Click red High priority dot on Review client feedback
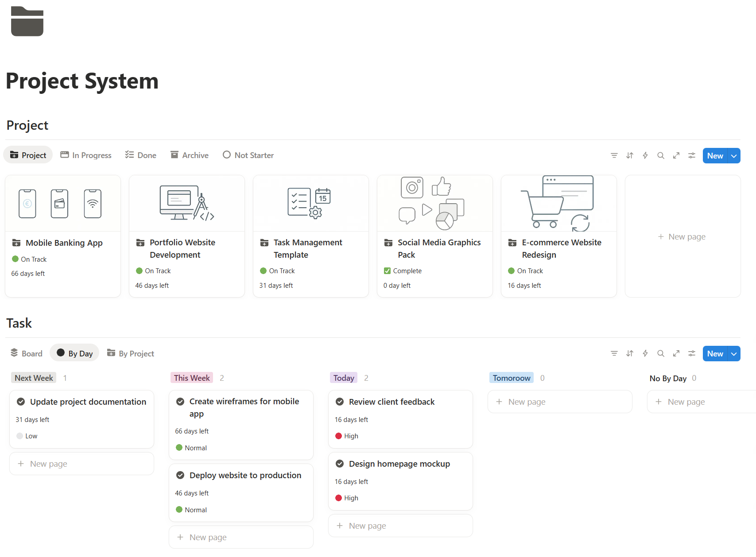The width and height of the screenshot is (756, 557). pyautogui.click(x=339, y=436)
